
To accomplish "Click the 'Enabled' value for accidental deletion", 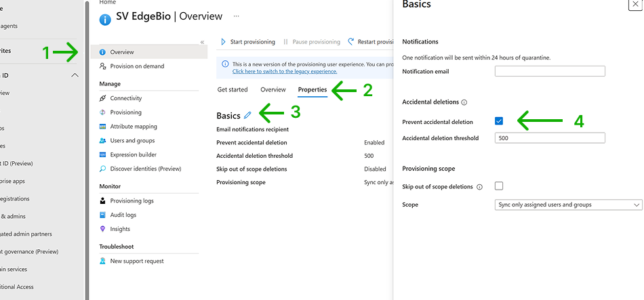I will click(374, 143).
